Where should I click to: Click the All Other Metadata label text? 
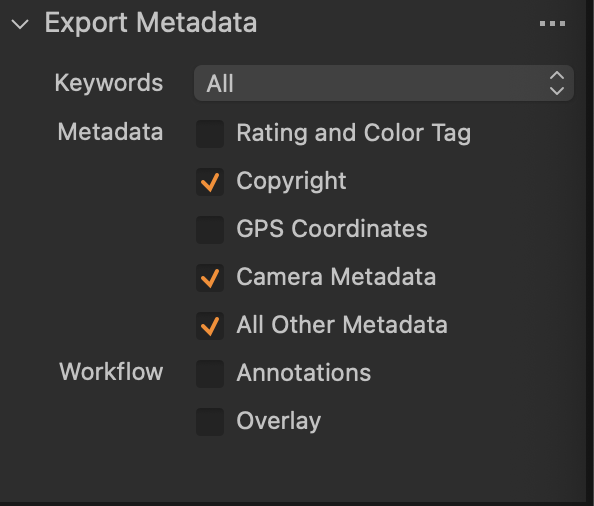click(x=342, y=325)
